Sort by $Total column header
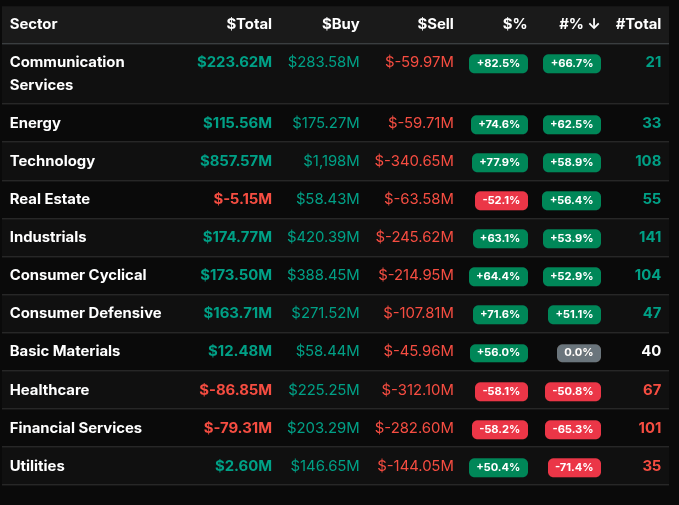This screenshot has width=679, height=505. [x=249, y=24]
